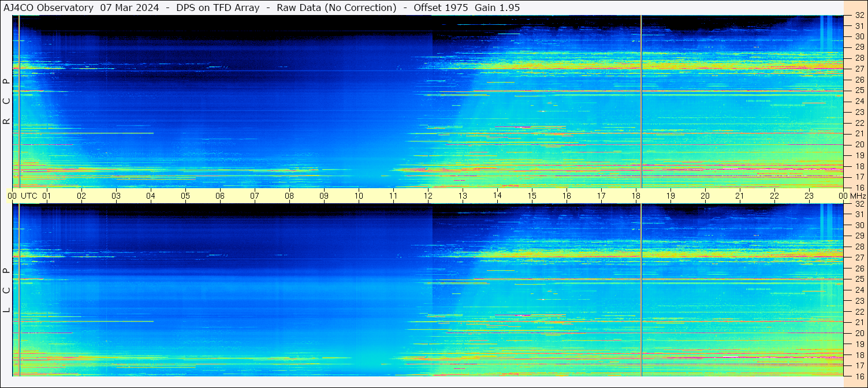Click hour "19" on the time axis

tap(670, 196)
